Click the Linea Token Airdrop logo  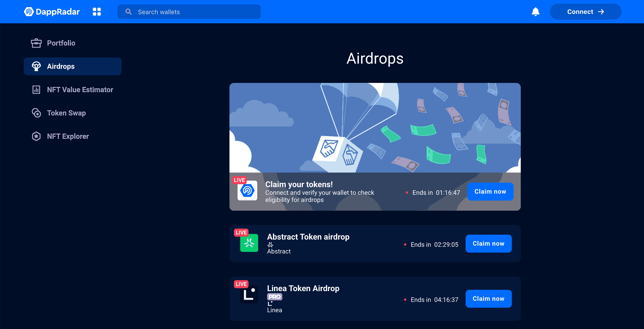[x=249, y=294]
